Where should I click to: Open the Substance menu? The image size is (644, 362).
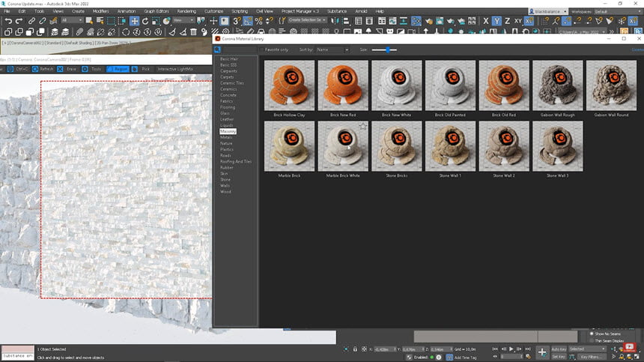click(x=337, y=11)
